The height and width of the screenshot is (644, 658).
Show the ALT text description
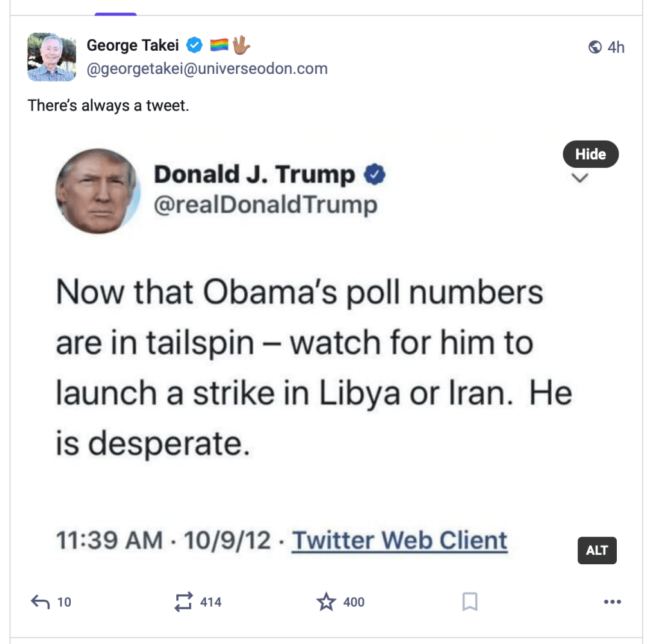(596, 551)
